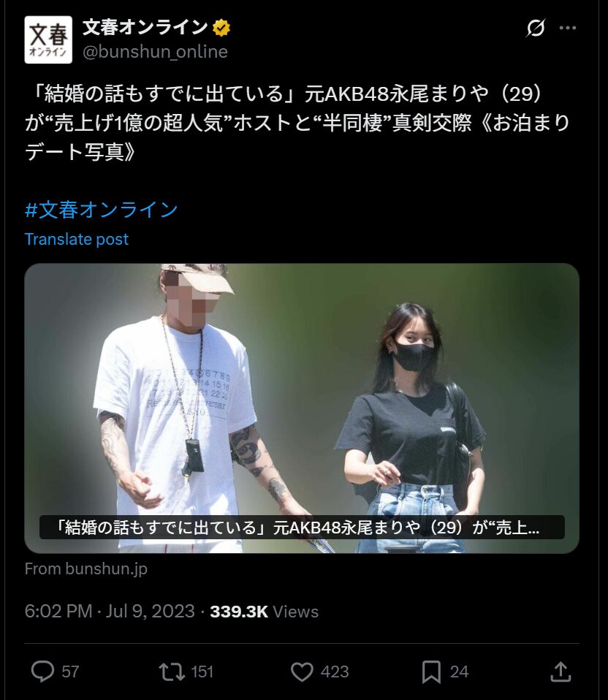View the 151 reposts count
This screenshot has height=700, width=608.
[202, 672]
